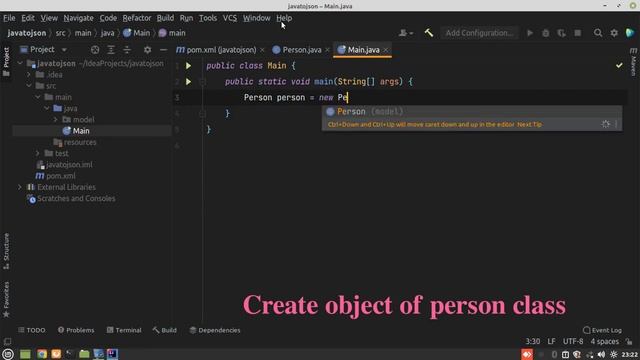Select Person (model) completion suggestion
The width and height of the screenshot is (640, 360).
[472, 111]
